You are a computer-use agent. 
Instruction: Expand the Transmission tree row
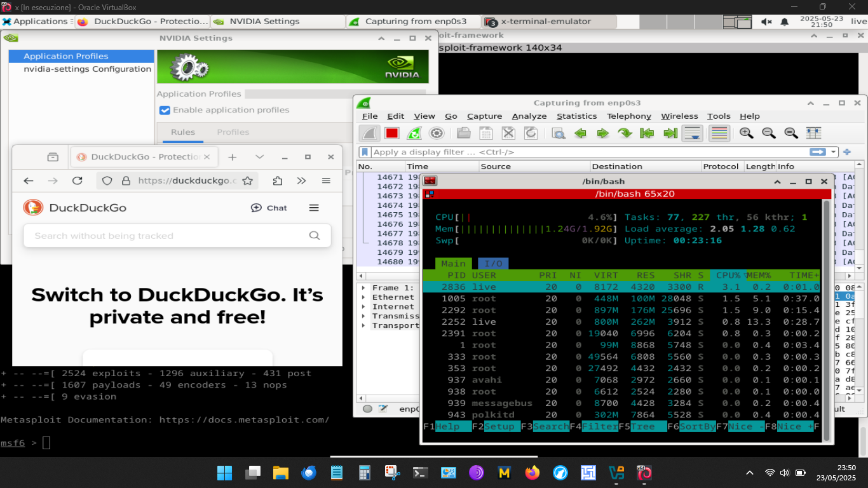364,316
